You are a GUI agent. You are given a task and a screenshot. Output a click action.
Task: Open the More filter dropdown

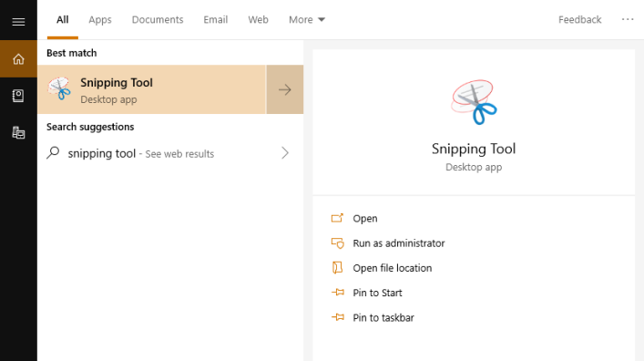[307, 20]
